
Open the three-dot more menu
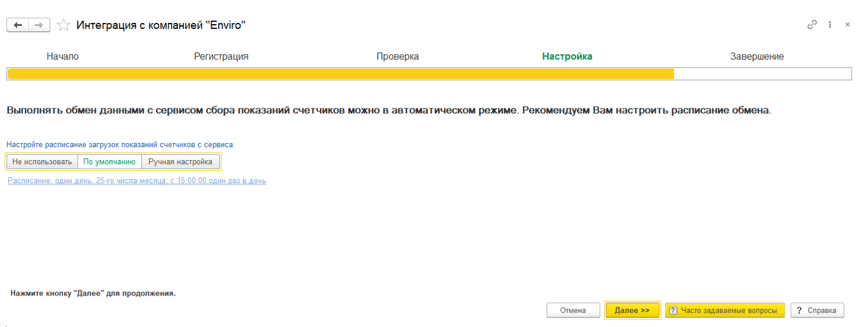[830, 25]
